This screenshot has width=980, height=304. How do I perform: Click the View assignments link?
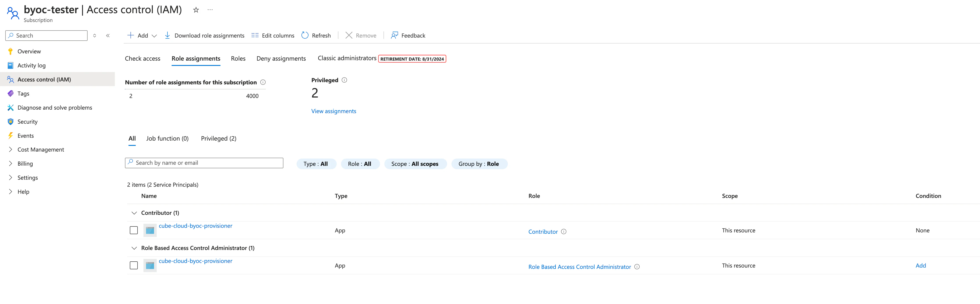click(334, 111)
